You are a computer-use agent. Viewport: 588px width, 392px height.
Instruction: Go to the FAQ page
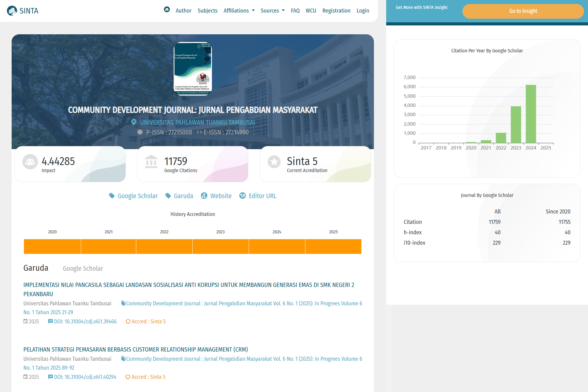[x=295, y=11]
